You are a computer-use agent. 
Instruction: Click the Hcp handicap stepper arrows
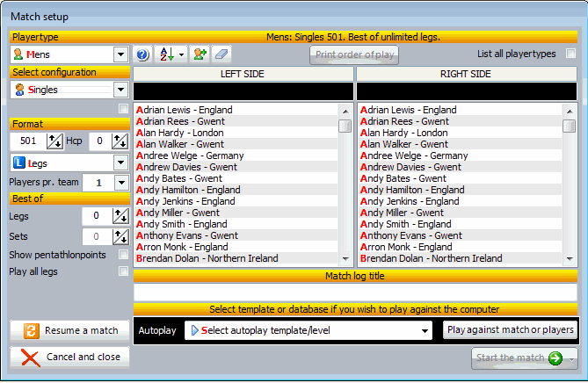click(121, 141)
